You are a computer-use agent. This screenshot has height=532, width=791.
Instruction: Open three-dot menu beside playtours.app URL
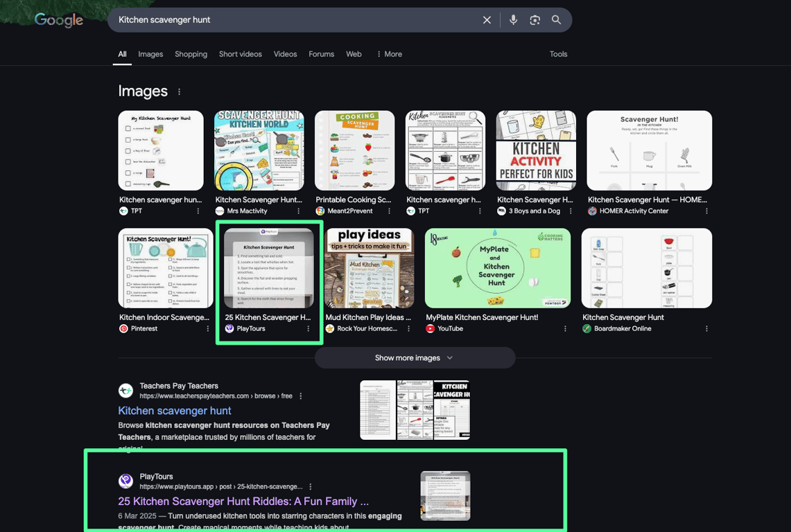point(311,487)
